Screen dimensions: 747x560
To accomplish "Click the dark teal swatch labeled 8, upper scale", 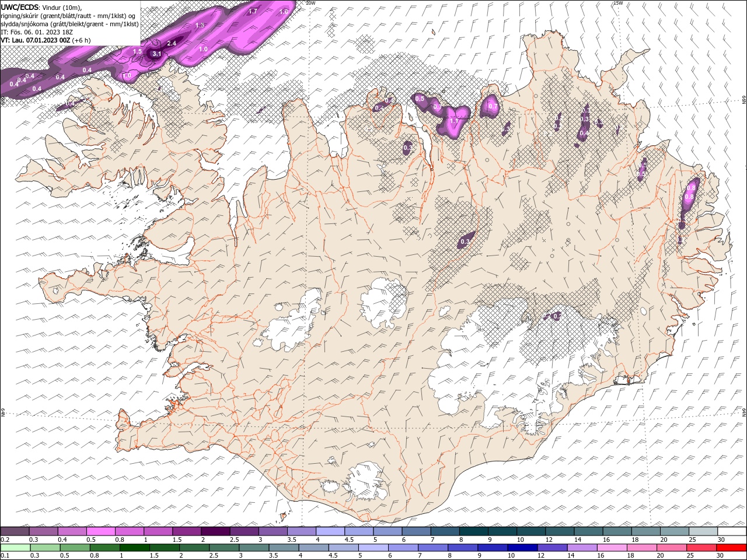I will (x=473, y=531).
